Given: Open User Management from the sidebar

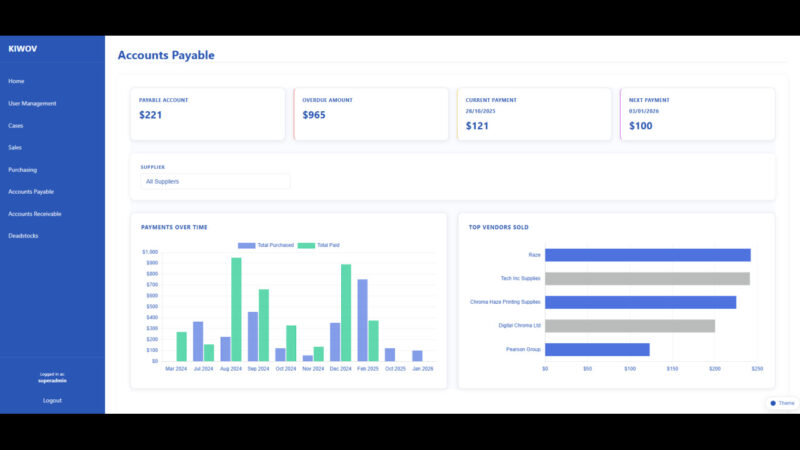Looking at the screenshot, I should click(32, 103).
